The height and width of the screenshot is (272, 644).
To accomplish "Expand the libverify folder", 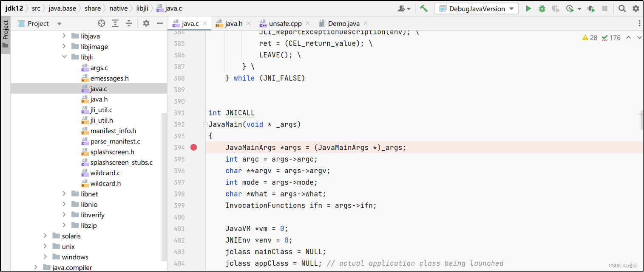I will pos(64,215).
